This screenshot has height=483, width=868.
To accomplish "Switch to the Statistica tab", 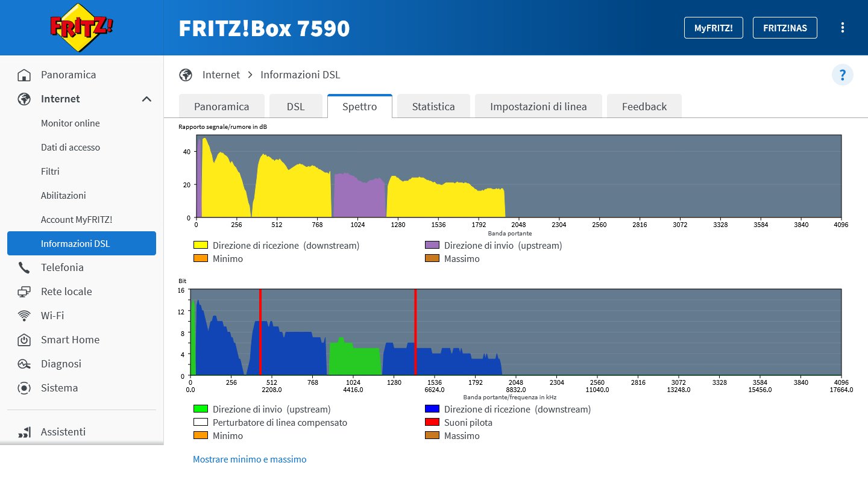I will 433,107.
